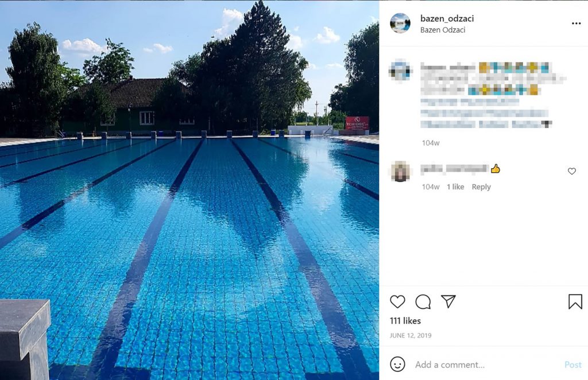View who liked comment, 1 like

coord(455,187)
